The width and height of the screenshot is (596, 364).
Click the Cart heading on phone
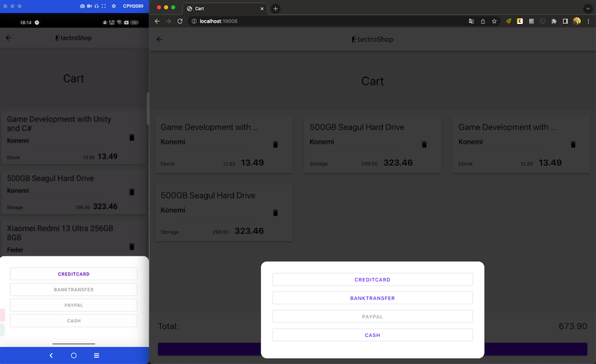[73, 78]
